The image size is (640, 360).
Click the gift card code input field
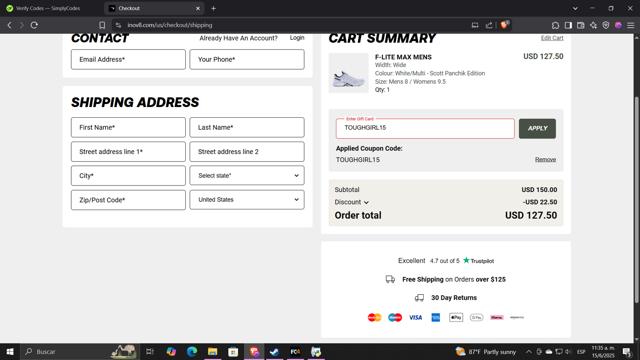coord(425,128)
